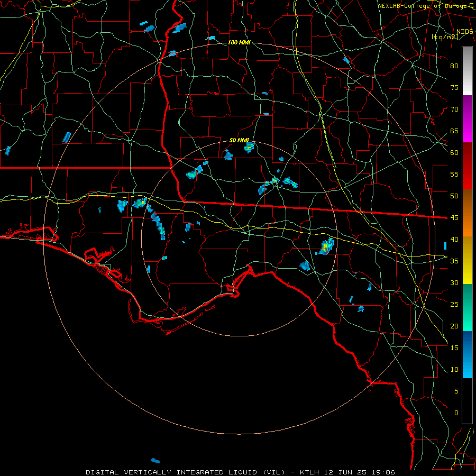The height and width of the screenshot is (476, 476).
Task: Click the scale value 50
Action: click(454, 196)
